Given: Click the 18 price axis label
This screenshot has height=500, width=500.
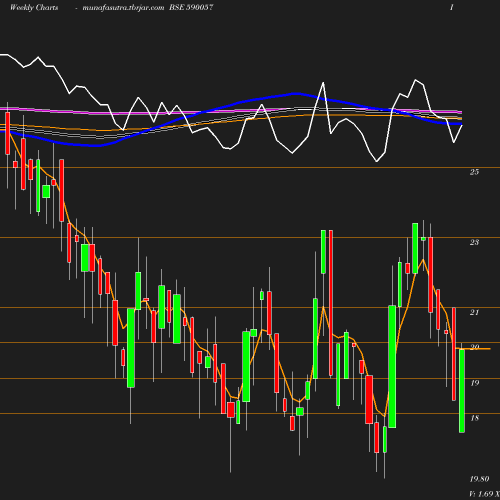Looking at the screenshot, I should [x=475, y=418].
